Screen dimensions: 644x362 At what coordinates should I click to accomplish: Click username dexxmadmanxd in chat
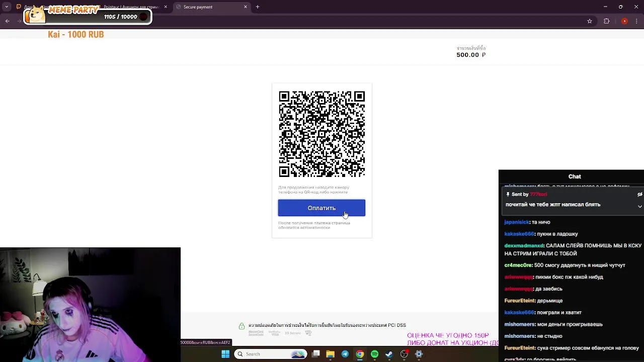point(524,245)
